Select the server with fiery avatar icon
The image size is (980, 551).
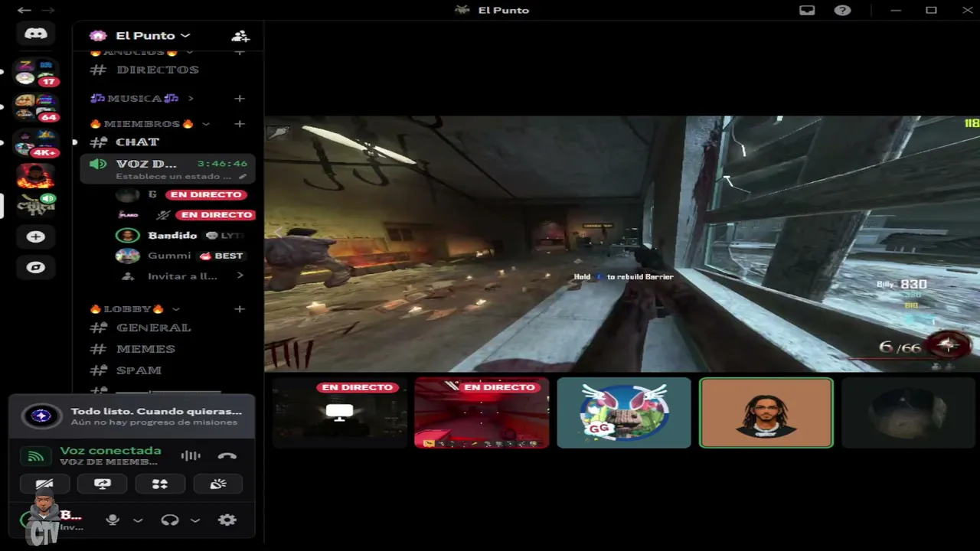pyautogui.click(x=35, y=176)
